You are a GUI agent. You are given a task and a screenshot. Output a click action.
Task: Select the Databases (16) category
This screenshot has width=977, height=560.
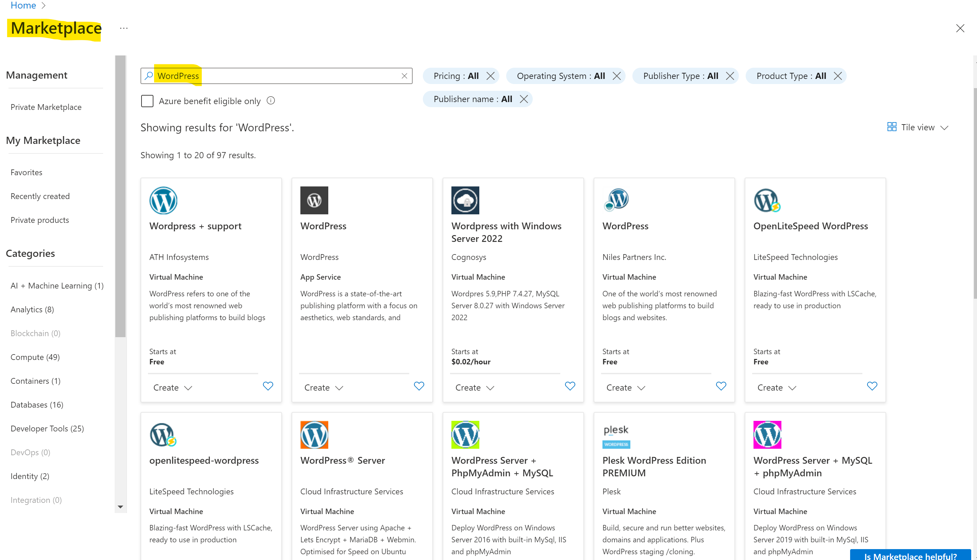(x=37, y=405)
